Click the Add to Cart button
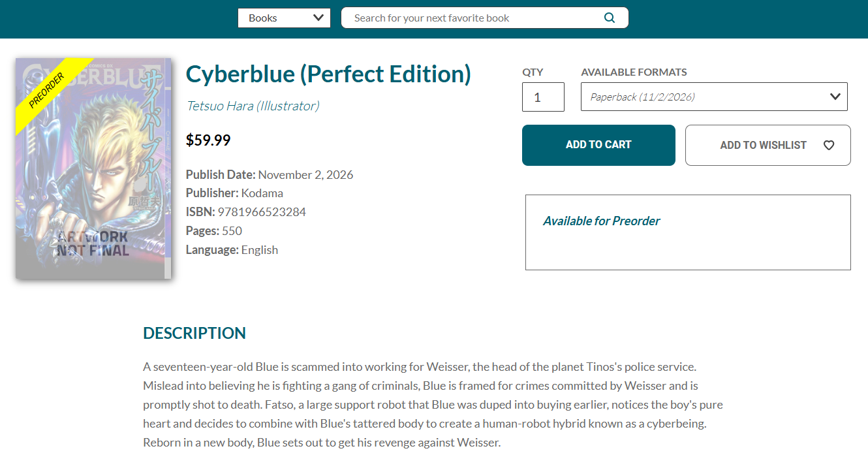 point(598,145)
